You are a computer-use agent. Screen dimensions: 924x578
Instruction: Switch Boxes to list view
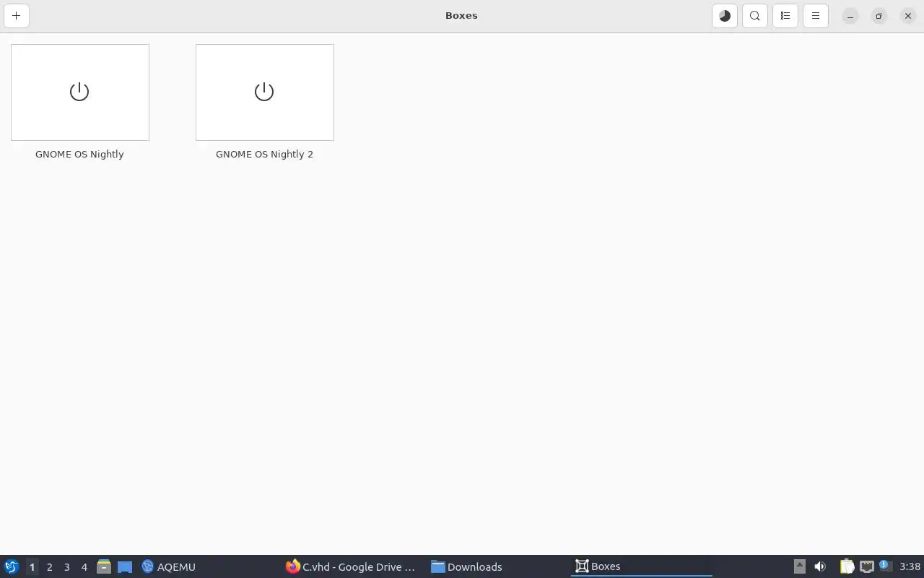(x=785, y=15)
